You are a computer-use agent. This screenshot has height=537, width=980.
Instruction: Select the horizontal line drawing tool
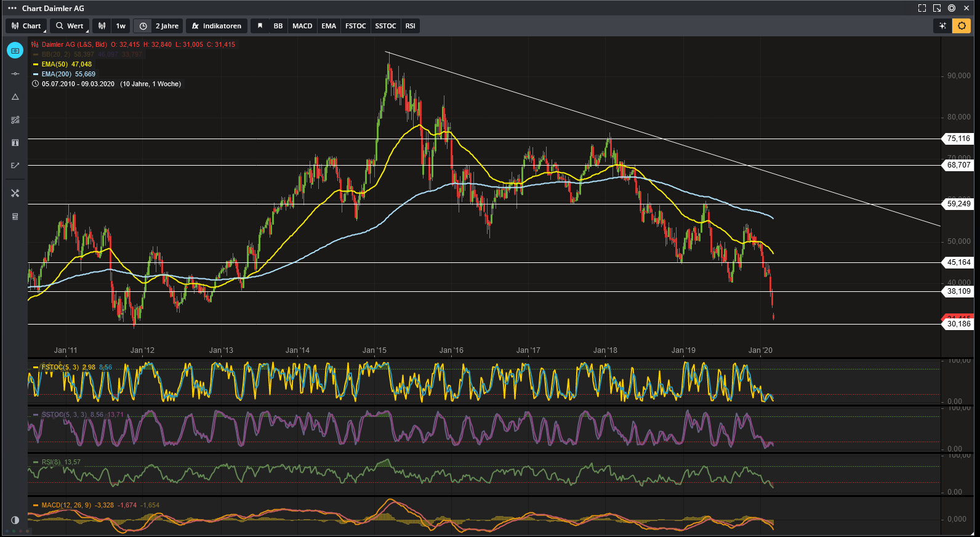point(15,74)
